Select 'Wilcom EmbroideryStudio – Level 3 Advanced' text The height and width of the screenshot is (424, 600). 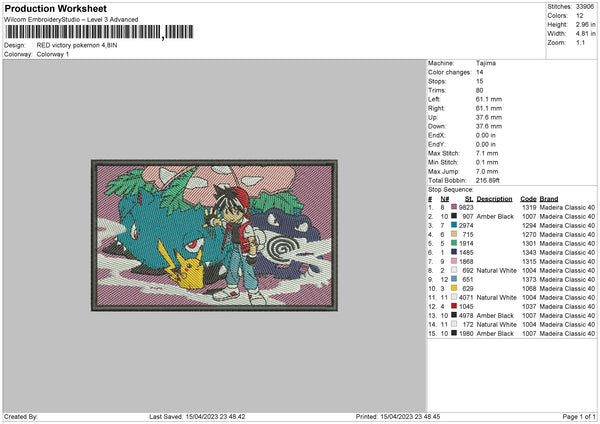(x=71, y=20)
